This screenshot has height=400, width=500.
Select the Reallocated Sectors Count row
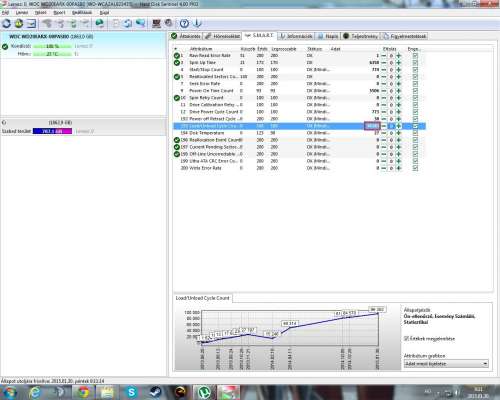[x=299, y=77]
